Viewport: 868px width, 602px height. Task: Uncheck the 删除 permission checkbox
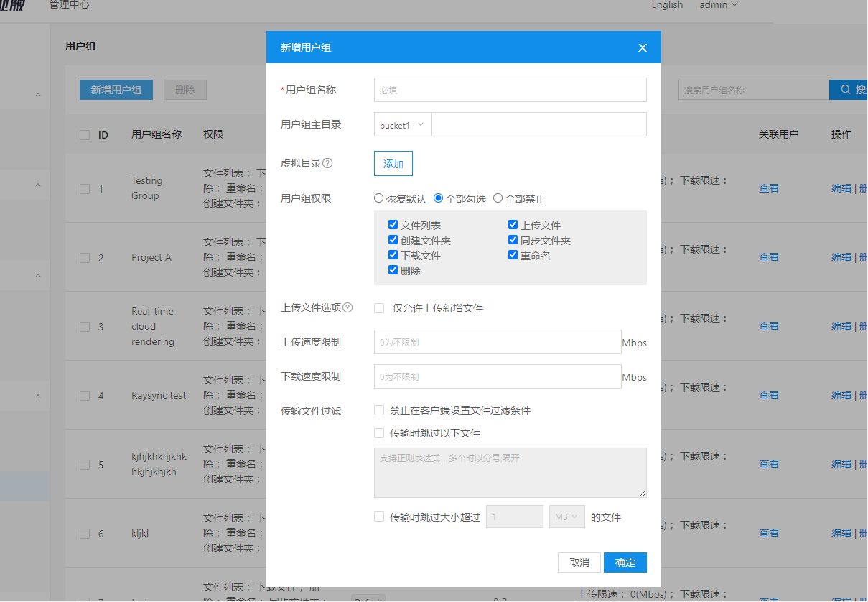tap(393, 269)
